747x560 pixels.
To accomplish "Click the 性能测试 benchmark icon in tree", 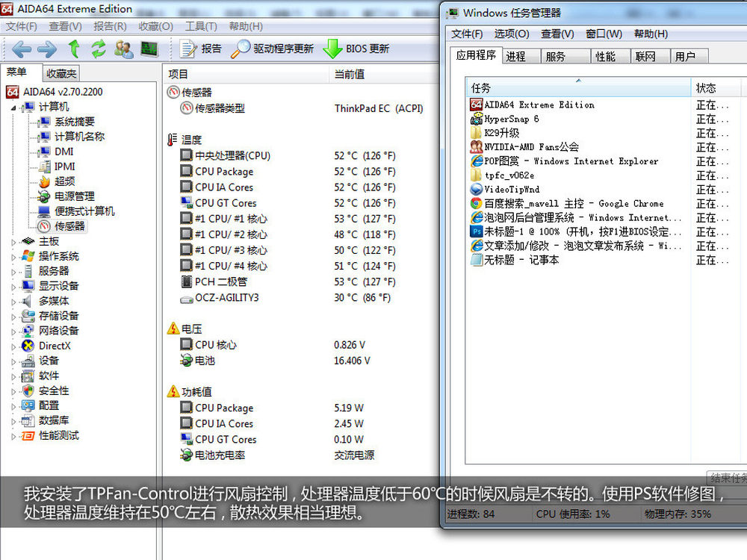I will coord(28,436).
